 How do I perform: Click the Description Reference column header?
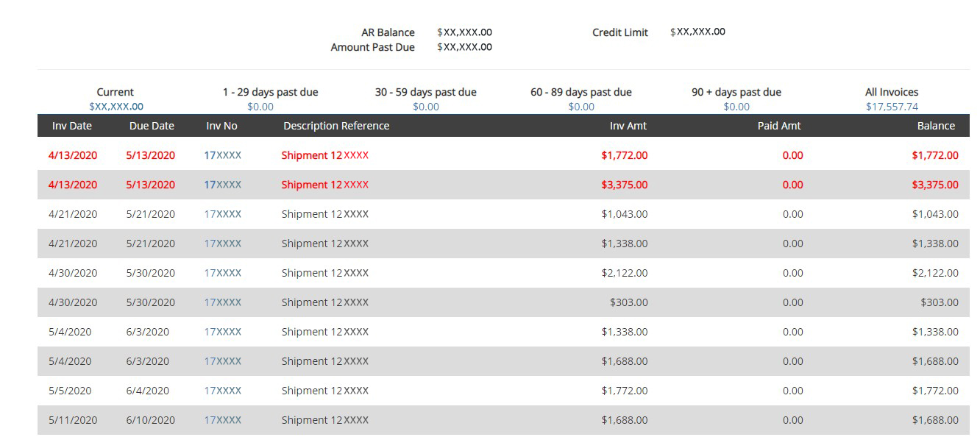pos(336,125)
